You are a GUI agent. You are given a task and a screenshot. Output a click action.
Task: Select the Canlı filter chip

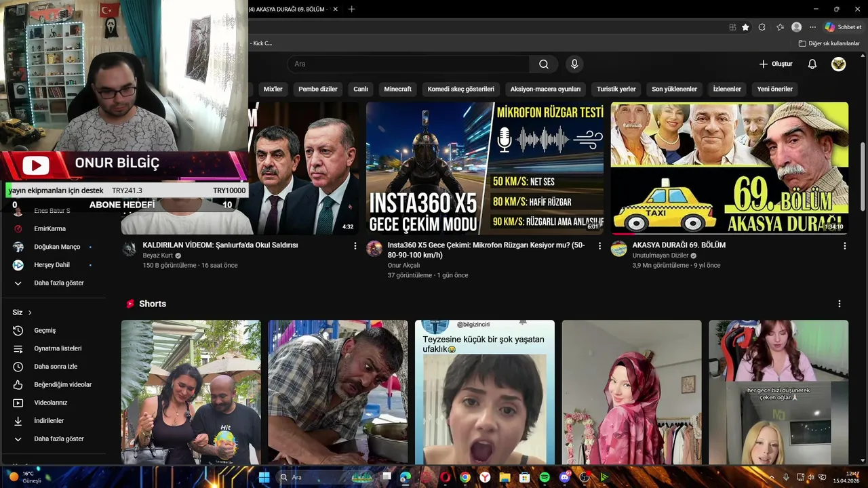pyautogui.click(x=361, y=89)
